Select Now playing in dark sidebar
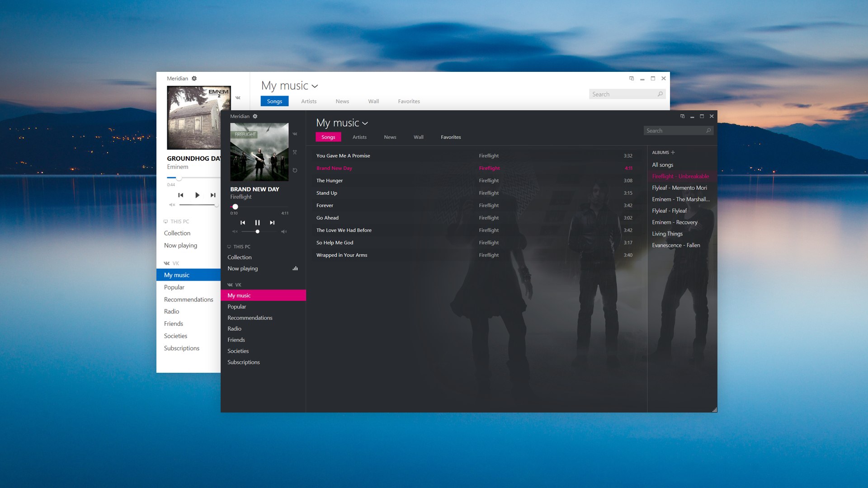The image size is (868, 488). (243, 268)
